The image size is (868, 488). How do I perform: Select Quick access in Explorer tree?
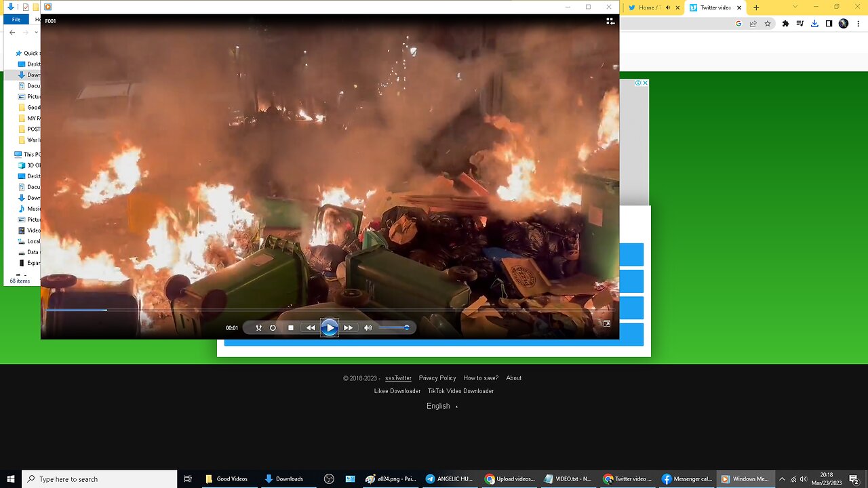click(28, 53)
